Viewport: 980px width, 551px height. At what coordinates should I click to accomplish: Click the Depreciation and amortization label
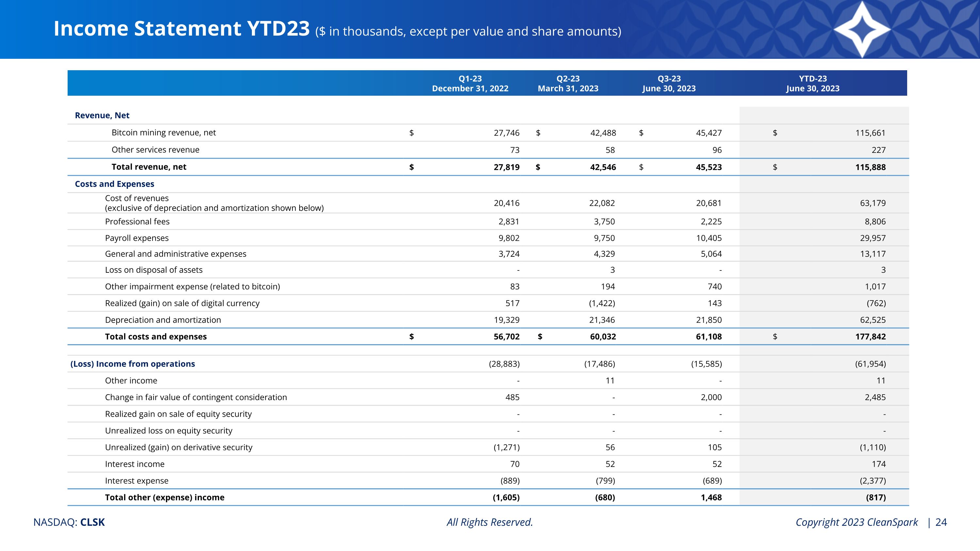click(x=163, y=320)
